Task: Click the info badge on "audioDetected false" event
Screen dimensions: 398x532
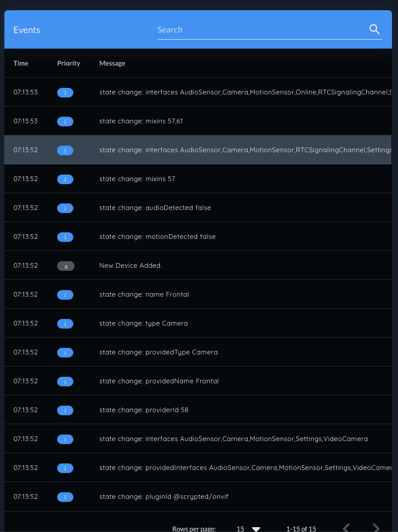Action: [x=65, y=208]
